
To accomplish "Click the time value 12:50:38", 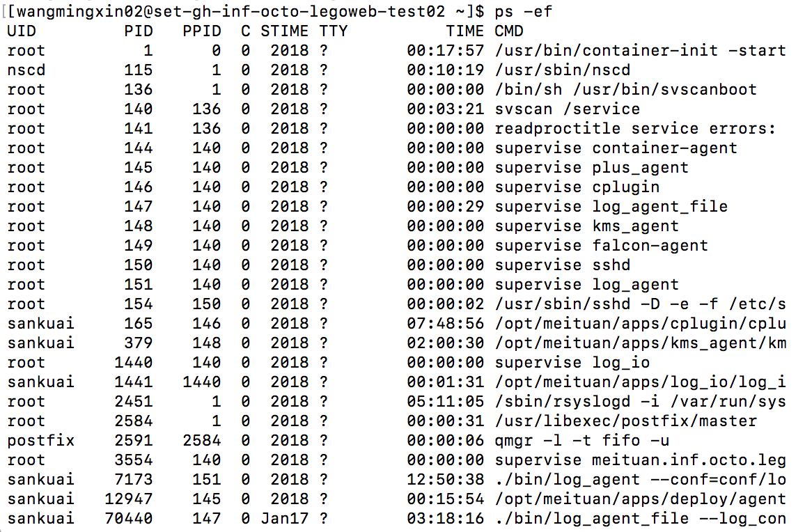I will tap(445, 479).
